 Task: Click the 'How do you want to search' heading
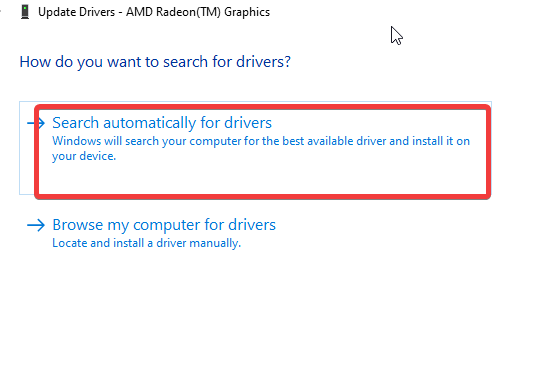pyautogui.click(x=155, y=62)
